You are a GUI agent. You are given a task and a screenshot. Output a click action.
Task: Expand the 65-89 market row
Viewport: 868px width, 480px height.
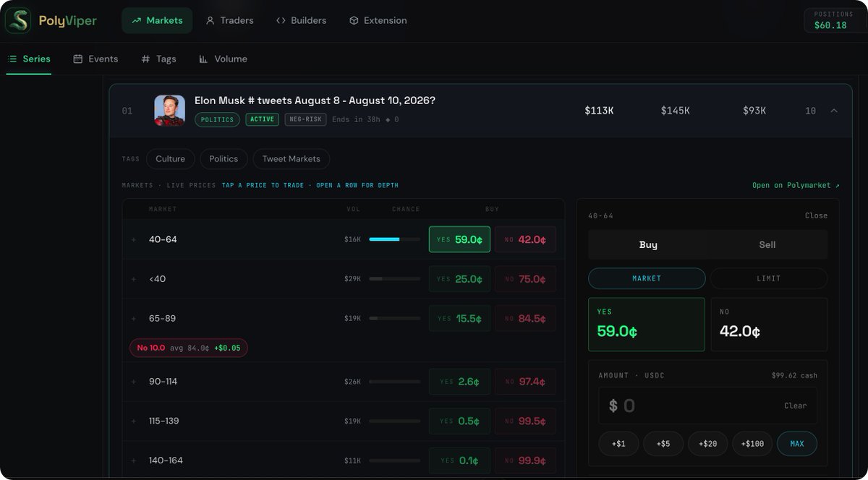133,318
